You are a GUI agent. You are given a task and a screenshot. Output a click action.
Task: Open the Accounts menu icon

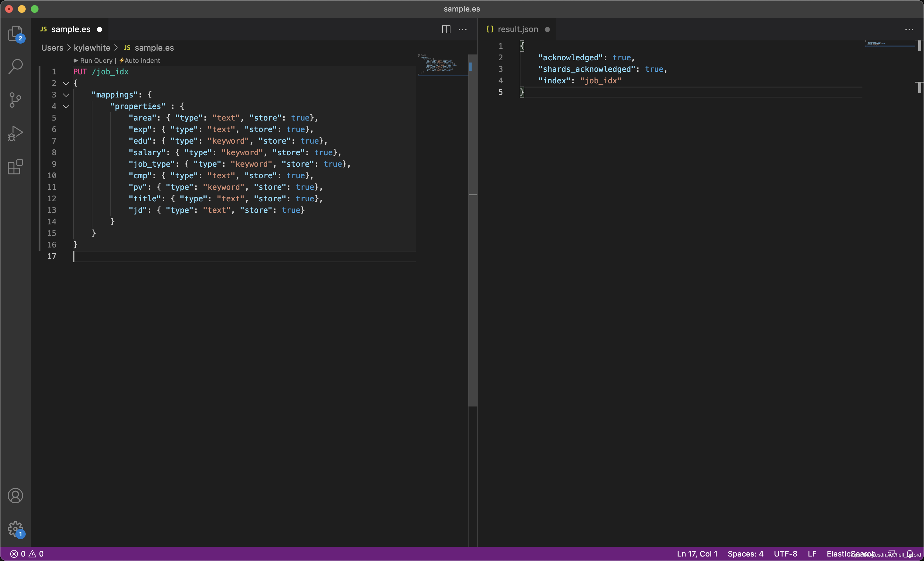coord(15,496)
